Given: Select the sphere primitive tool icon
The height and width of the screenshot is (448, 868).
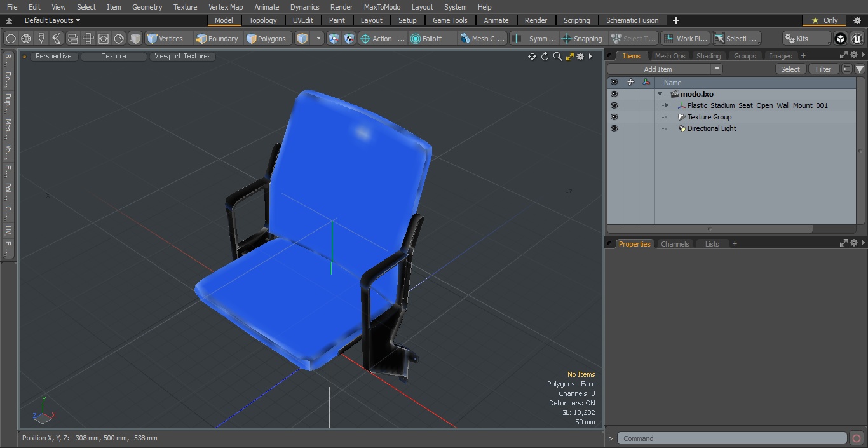Looking at the screenshot, I should coord(10,39).
